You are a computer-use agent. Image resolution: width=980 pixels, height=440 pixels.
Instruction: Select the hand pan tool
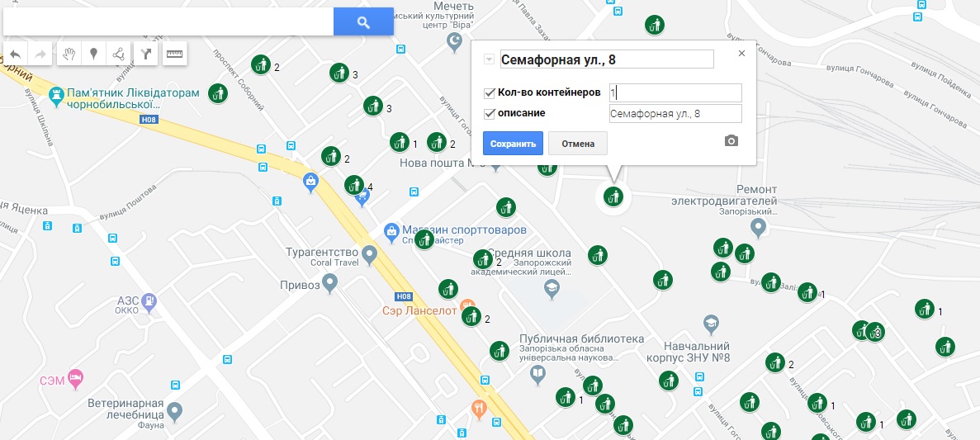(x=69, y=54)
